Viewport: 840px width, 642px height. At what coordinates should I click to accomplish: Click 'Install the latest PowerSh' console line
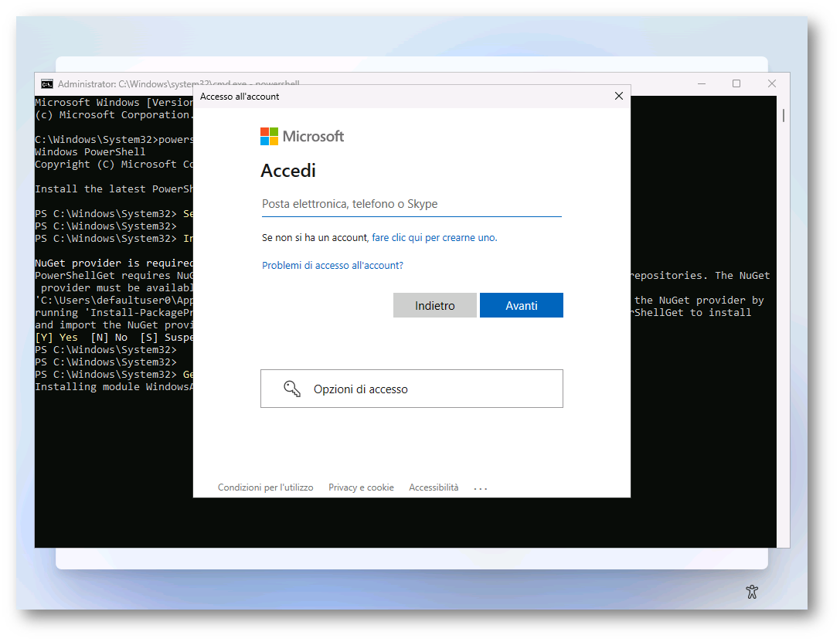coord(114,189)
